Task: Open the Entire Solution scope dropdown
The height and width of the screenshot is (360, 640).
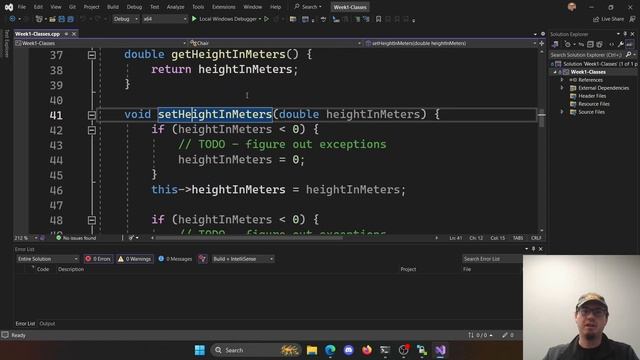Action: pyautogui.click(x=48, y=259)
